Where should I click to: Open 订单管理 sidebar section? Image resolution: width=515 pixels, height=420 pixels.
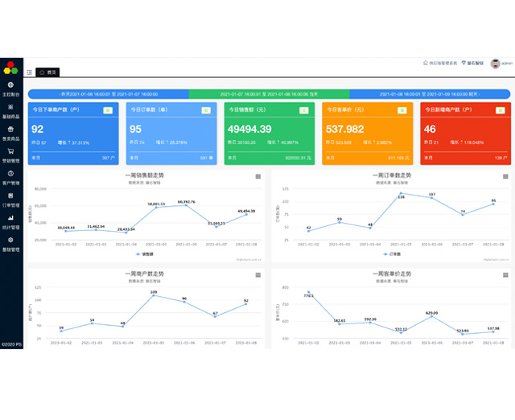(10, 199)
